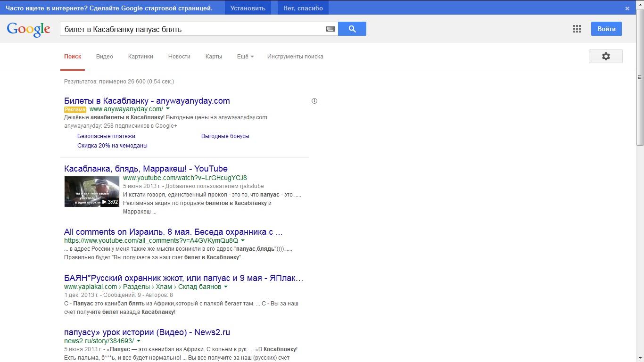Click the 'www.youtube.com/watch?v=LrGHcugYCJ8' URL text
Image resolution: width=644 pixels, height=362 pixels.
(185, 178)
